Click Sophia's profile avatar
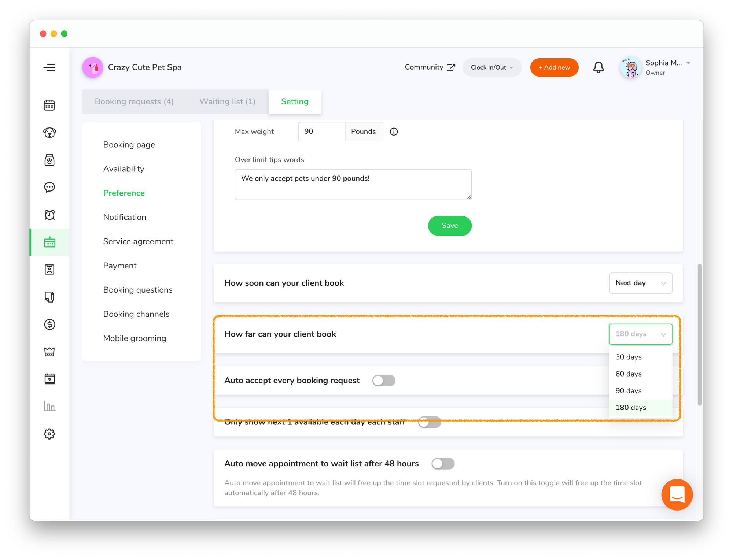This screenshot has height=560, width=733. tap(630, 67)
